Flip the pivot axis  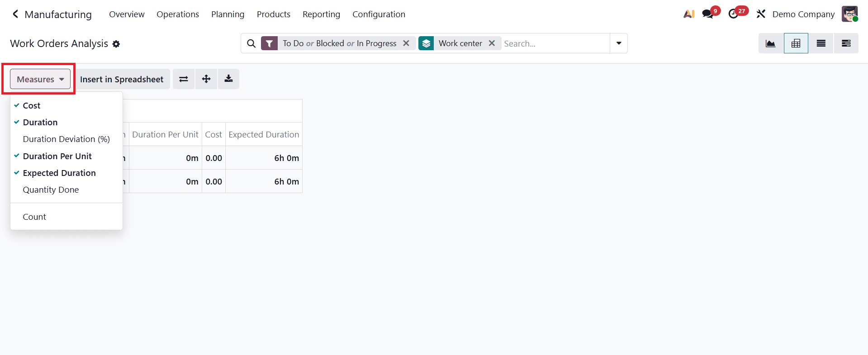point(184,79)
